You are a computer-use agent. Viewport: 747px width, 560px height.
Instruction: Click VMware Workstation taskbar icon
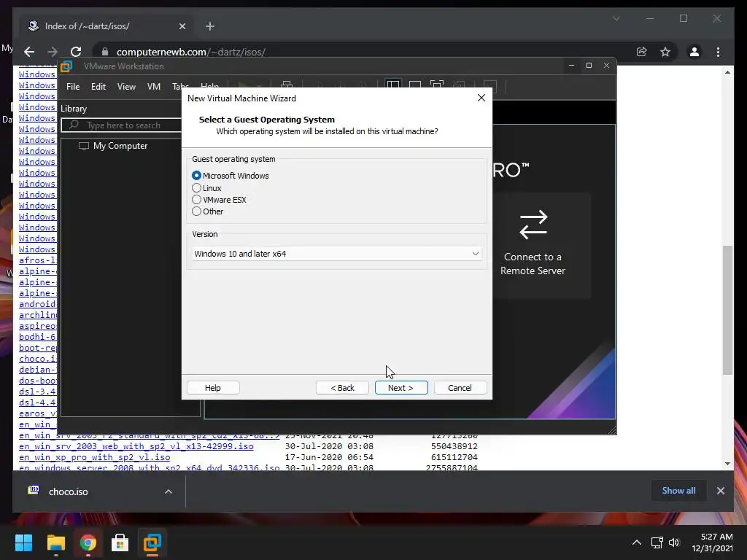pyautogui.click(x=152, y=542)
